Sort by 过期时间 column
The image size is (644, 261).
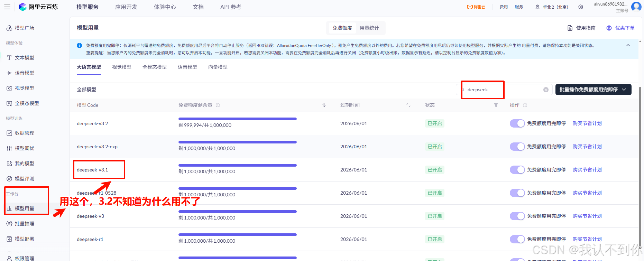tap(408, 105)
